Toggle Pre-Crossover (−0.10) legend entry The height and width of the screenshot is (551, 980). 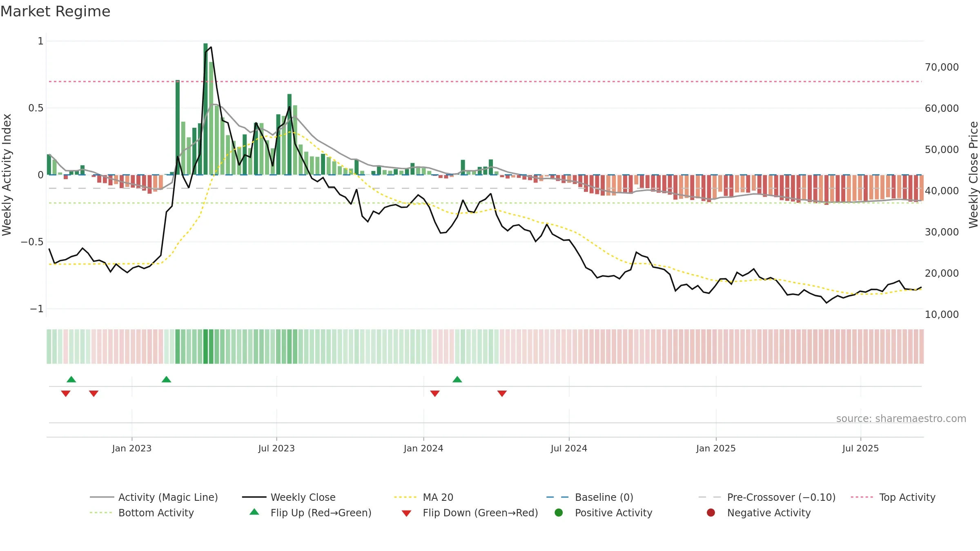click(767, 497)
